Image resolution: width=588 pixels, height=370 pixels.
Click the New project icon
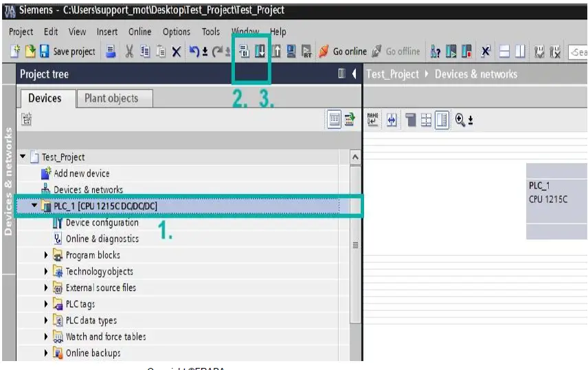(15, 51)
